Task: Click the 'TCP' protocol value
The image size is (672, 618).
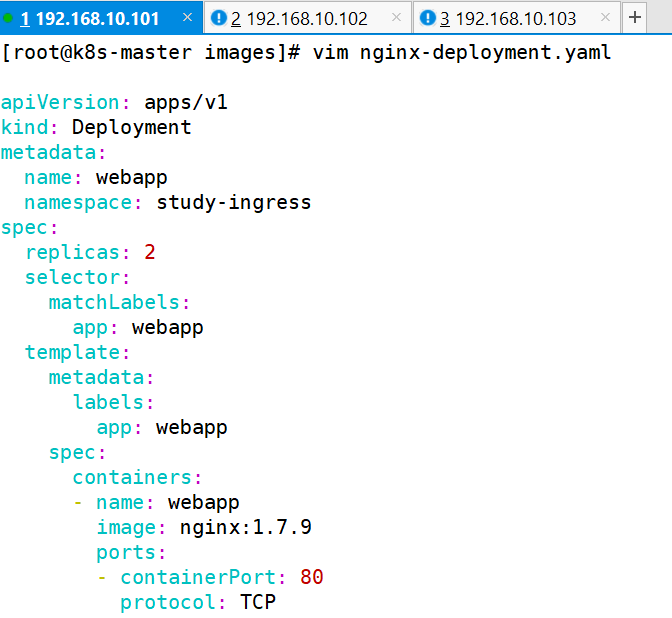Action: [x=258, y=602]
